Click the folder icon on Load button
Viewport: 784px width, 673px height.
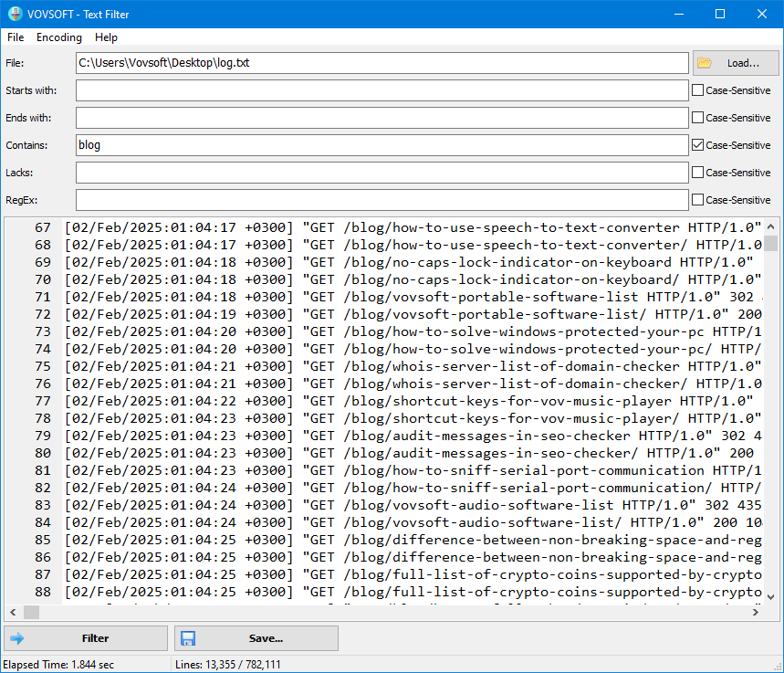coord(704,63)
